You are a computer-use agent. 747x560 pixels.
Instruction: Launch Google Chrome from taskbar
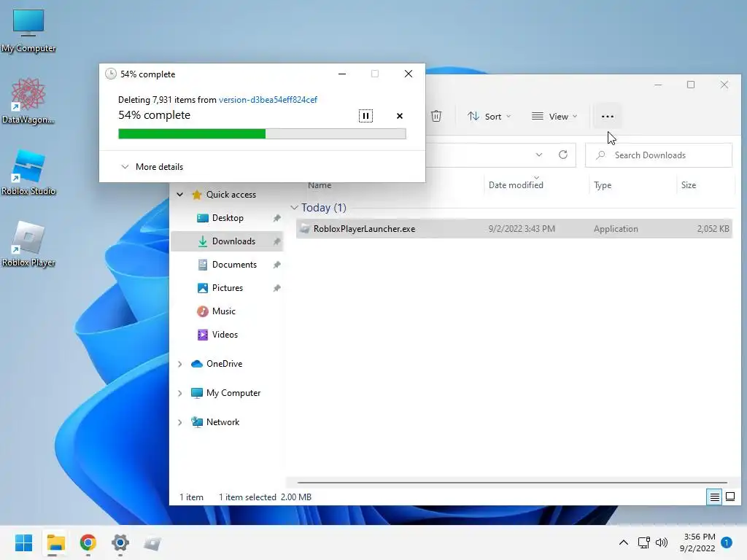point(88,542)
